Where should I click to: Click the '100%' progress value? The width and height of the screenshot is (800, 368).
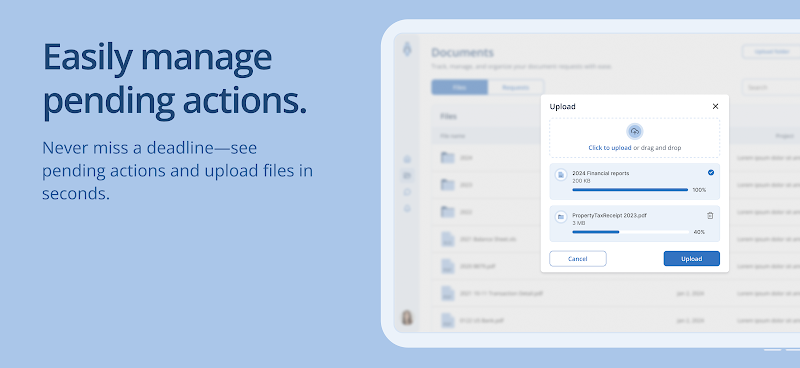click(x=699, y=190)
